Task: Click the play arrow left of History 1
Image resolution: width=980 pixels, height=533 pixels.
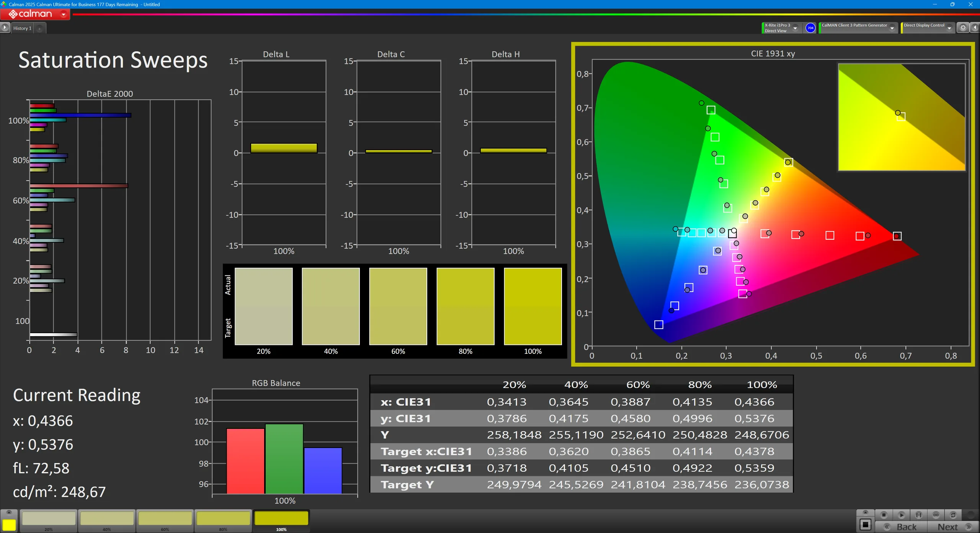Action: pyautogui.click(x=5, y=28)
